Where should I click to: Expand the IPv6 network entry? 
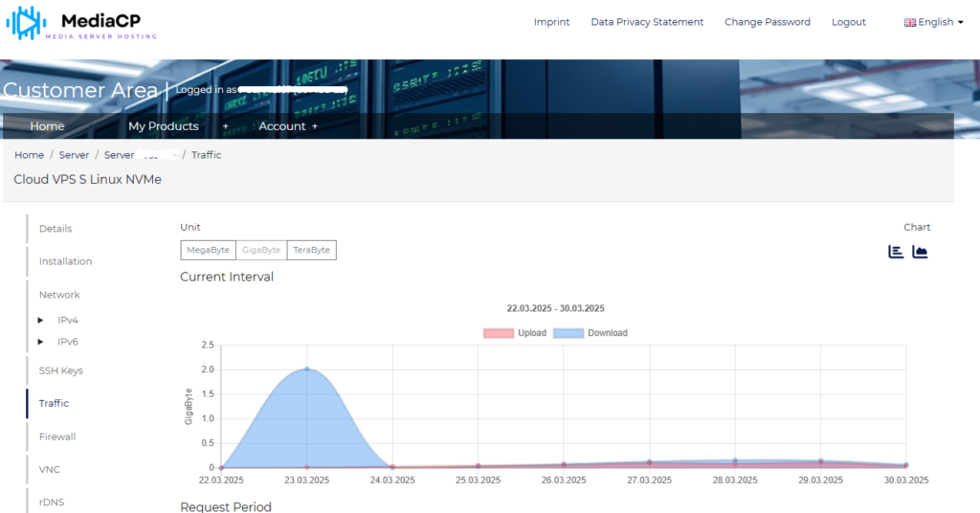[40, 342]
